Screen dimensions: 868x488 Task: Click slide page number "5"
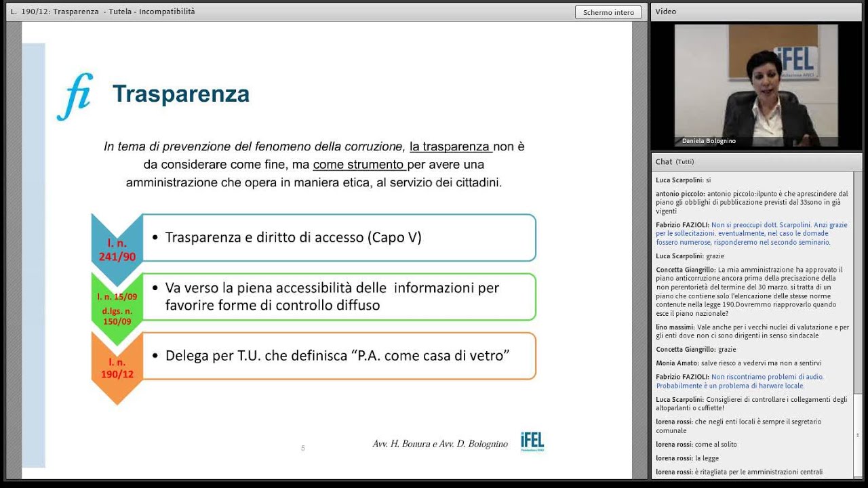click(x=302, y=448)
